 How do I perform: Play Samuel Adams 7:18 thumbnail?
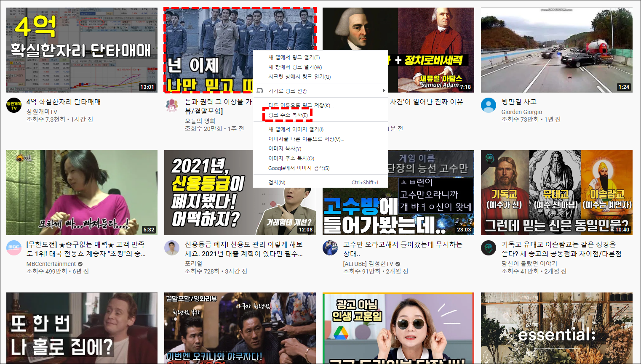coord(431,50)
